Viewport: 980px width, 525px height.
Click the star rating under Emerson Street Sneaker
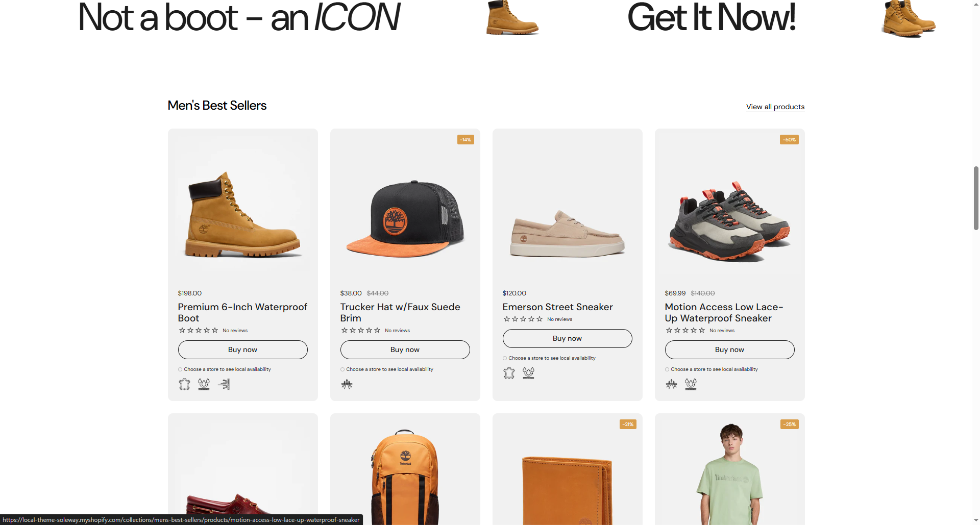coord(523,319)
